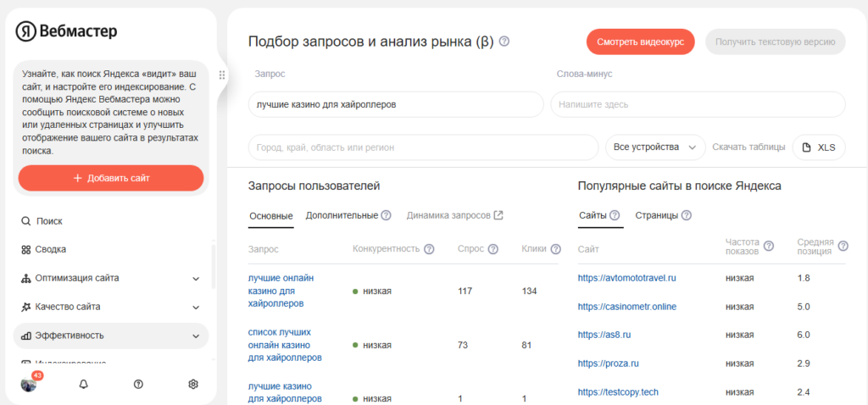
Task: Click help icon next to Средняя позиция
Action: point(843,247)
